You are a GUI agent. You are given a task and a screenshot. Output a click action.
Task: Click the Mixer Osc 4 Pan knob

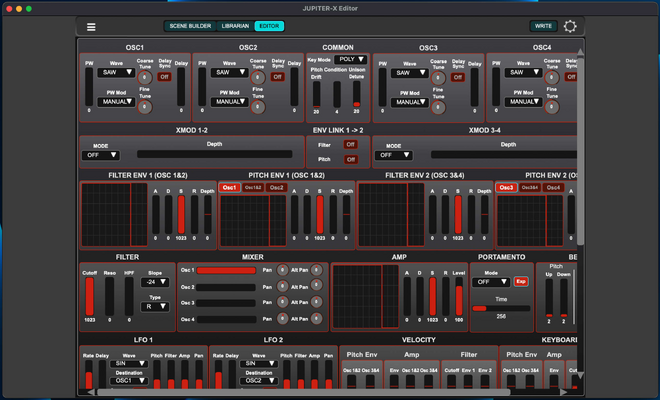pyautogui.click(x=282, y=319)
